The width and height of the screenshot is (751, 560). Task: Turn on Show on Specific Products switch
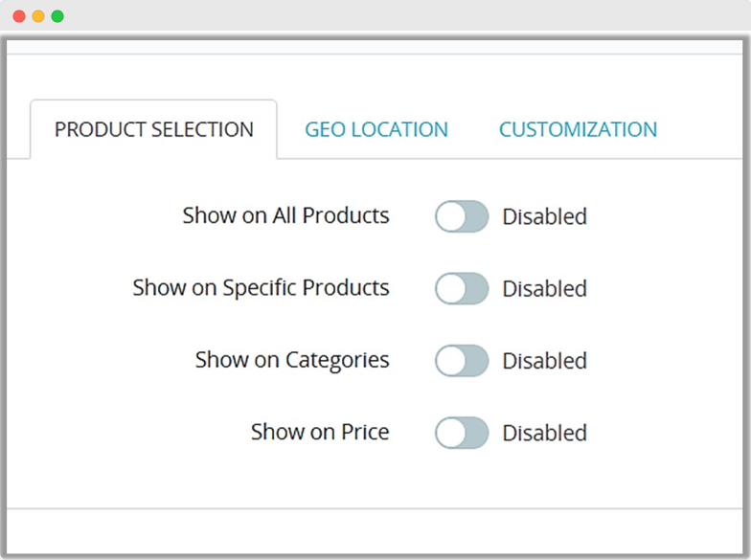[x=462, y=289]
